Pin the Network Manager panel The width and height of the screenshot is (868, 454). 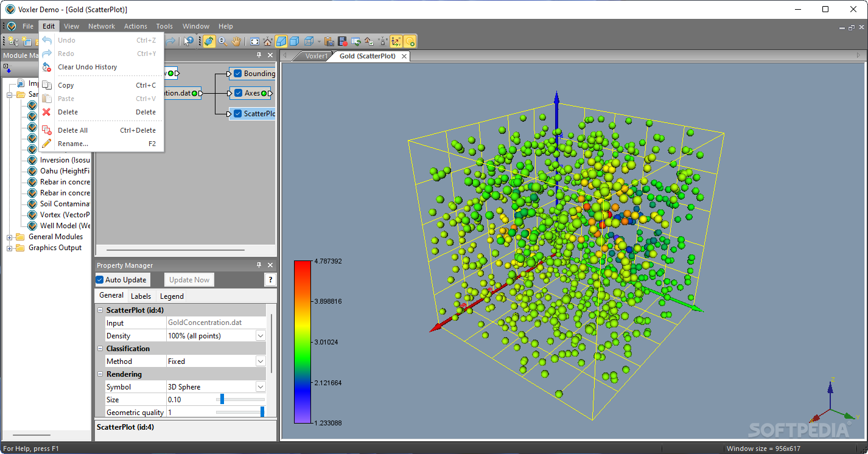(x=259, y=55)
